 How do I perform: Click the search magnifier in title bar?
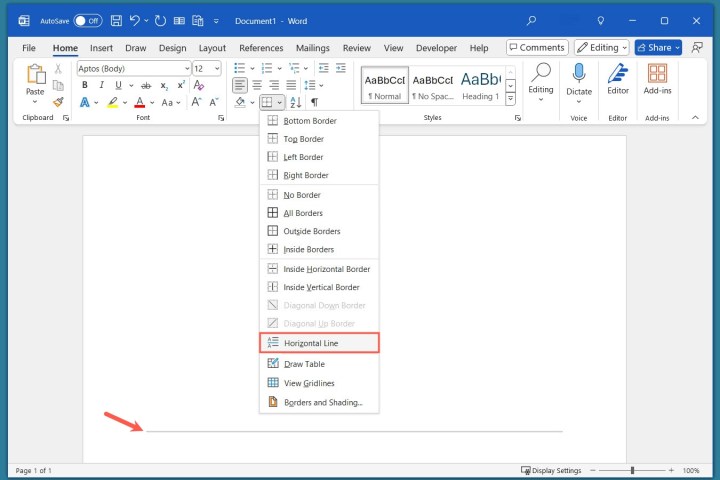click(x=531, y=20)
